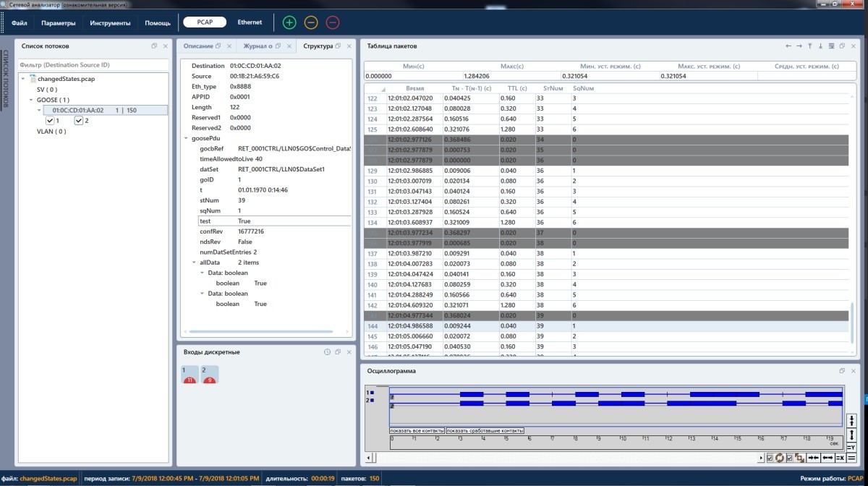Click the green plus circle toolbar icon
This screenshot has height=486, width=868.
tap(289, 22)
